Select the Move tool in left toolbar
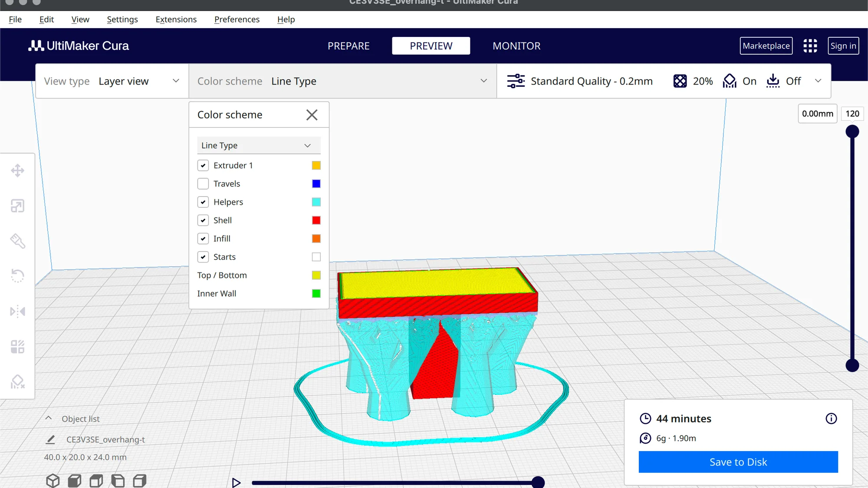Screen dimensions: 868x488 point(17,170)
